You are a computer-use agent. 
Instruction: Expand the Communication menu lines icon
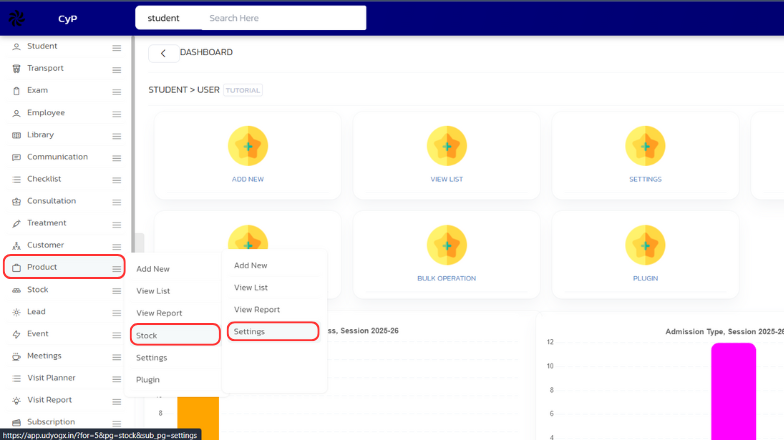pyautogui.click(x=116, y=157)
